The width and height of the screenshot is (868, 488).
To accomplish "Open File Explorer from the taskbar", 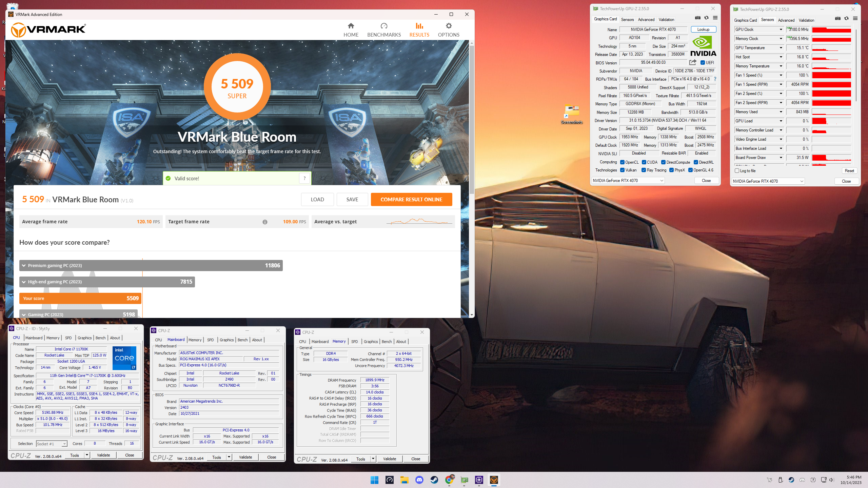I will (x=404, y=480).
